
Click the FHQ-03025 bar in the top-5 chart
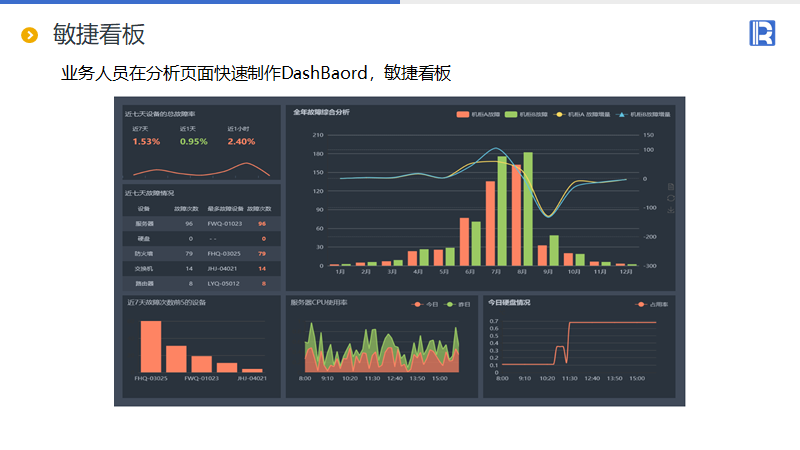(150, 346)
